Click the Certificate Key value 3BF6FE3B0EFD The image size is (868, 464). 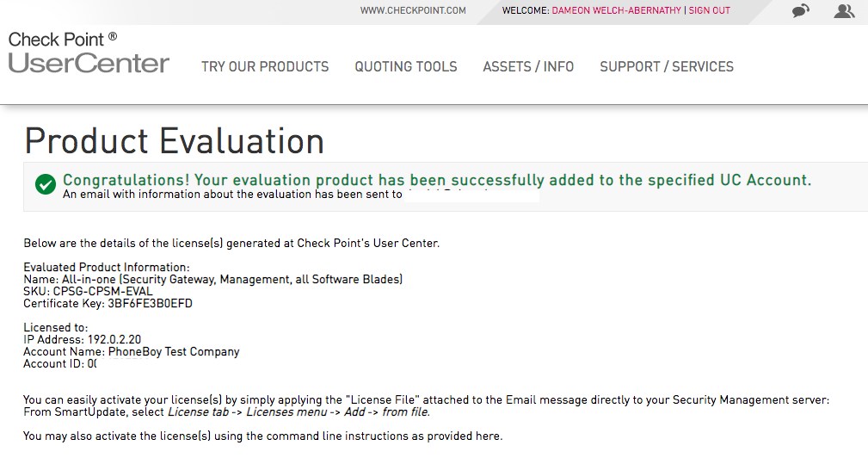tap(150, 303)
